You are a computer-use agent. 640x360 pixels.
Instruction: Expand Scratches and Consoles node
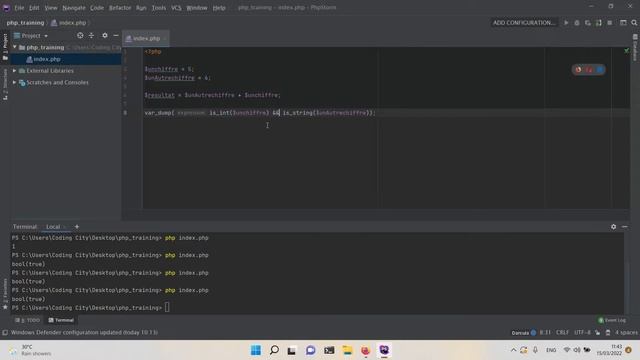pyautogui.click(x=15, y=82)
